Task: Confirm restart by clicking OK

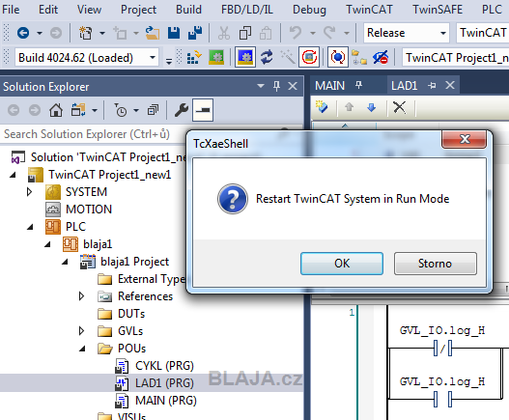Action: 342,264
